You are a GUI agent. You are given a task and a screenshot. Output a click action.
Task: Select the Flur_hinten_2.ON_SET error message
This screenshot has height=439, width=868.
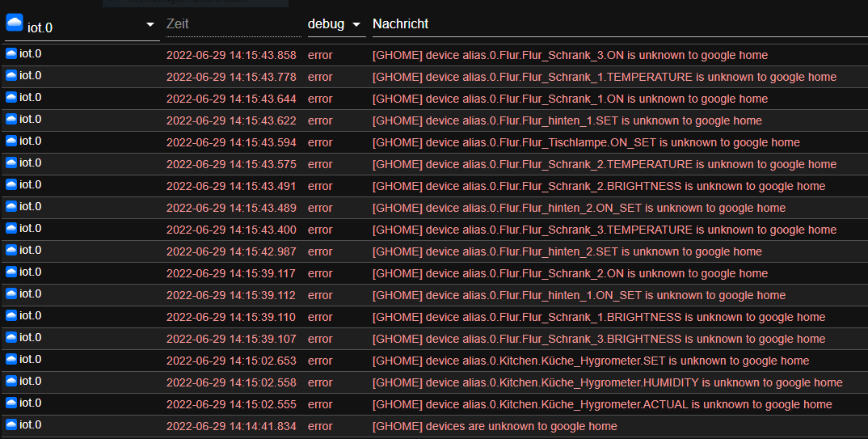(x=579, y=208)
